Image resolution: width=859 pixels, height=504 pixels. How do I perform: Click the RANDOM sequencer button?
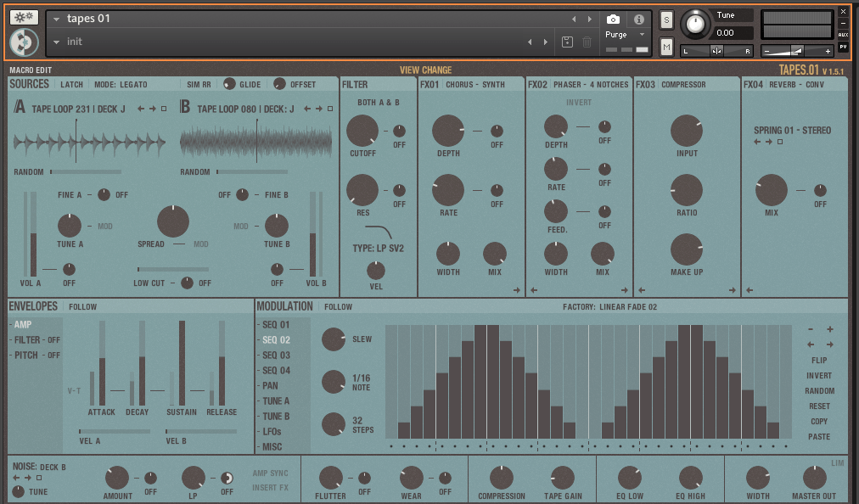819,391
